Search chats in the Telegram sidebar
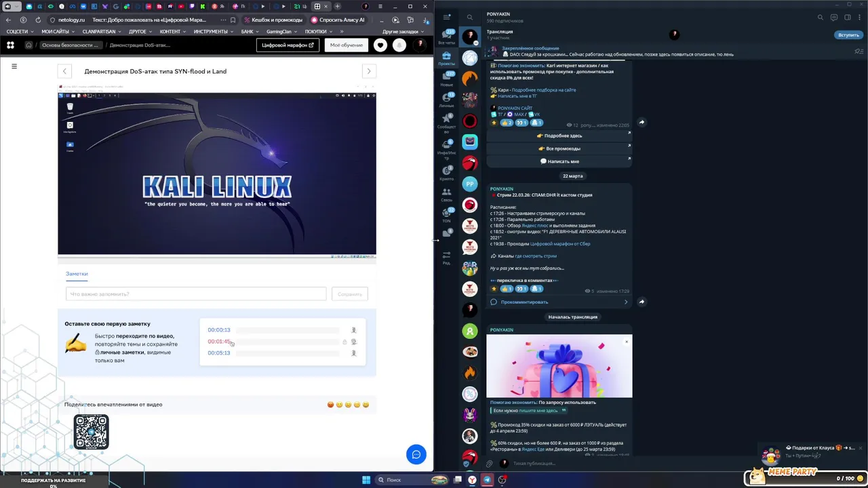 pos(469,18)
